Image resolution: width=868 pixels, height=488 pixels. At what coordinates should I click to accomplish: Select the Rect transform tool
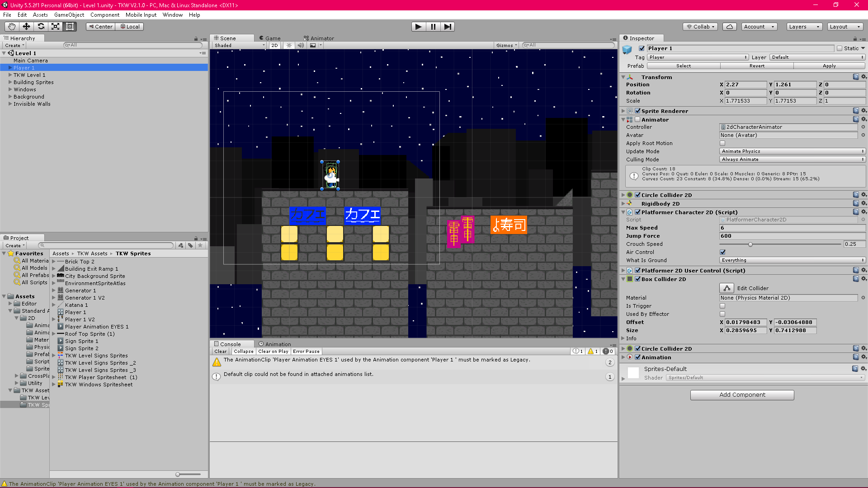point(70,27)
